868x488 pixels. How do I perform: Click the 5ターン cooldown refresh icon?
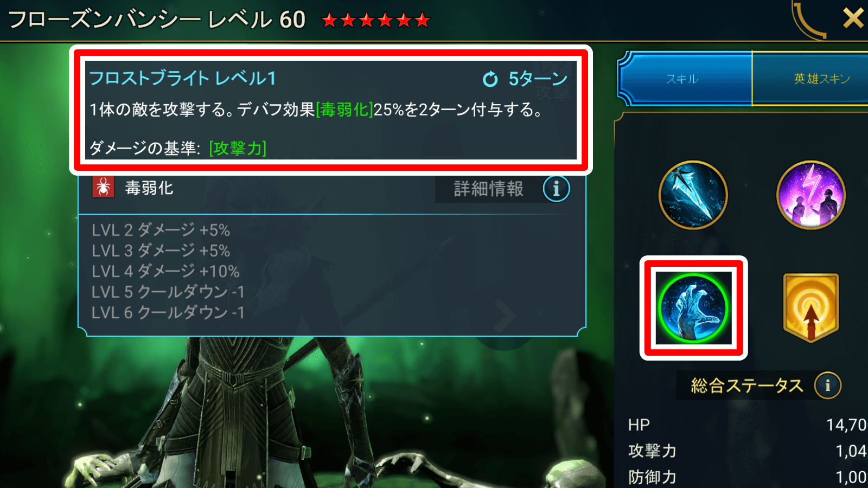490,79
